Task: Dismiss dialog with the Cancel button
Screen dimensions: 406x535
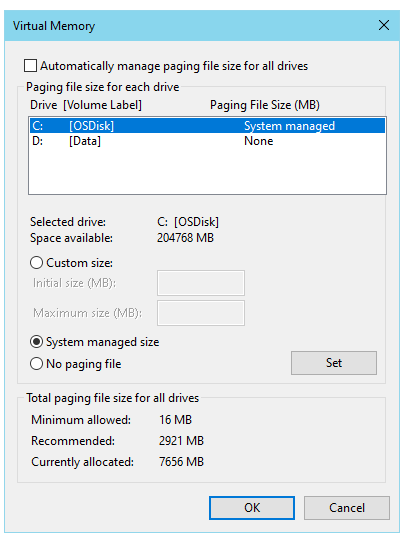Action: pyautogui.click(x=347, y=508)
